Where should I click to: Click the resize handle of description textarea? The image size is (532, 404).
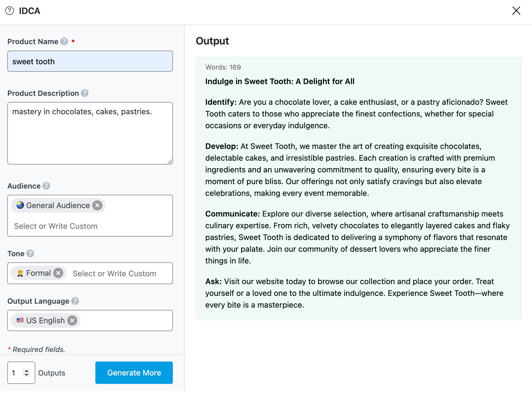click(x=170, y=161)
